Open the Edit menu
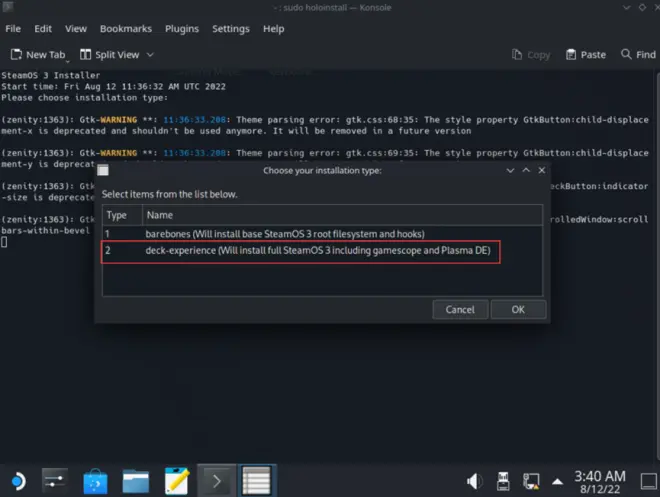The height and width of the screenshot is (497, 660). coord(43,29)
